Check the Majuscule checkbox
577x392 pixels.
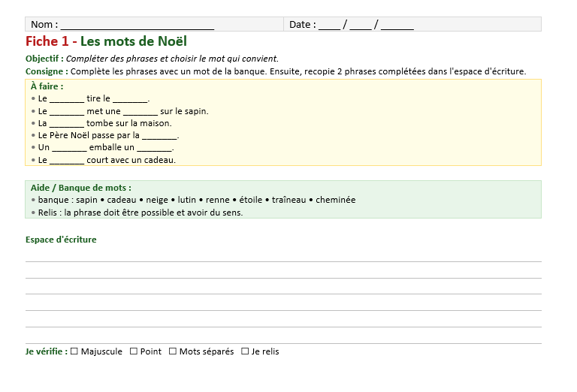pyautogui.click(x=74, y=351)
